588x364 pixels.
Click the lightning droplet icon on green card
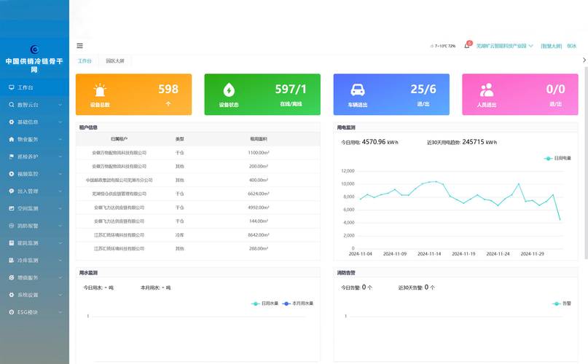[x=229, y=90]
